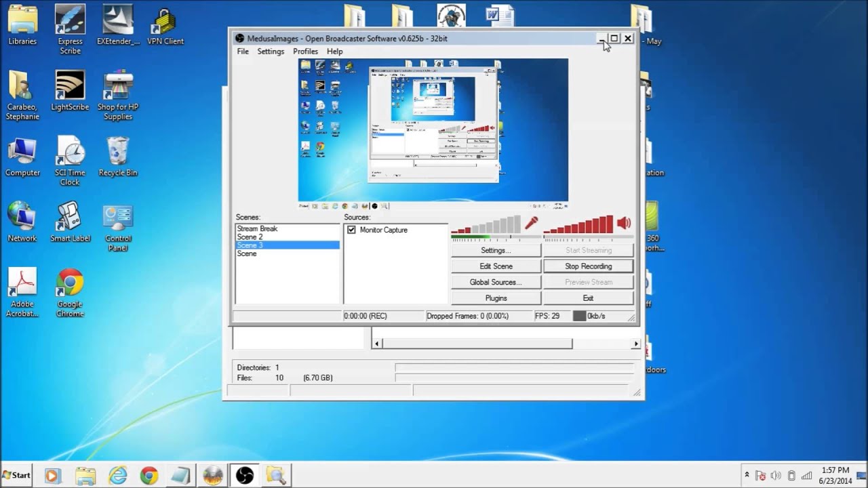Open the Profiles menu

point(305,52)
